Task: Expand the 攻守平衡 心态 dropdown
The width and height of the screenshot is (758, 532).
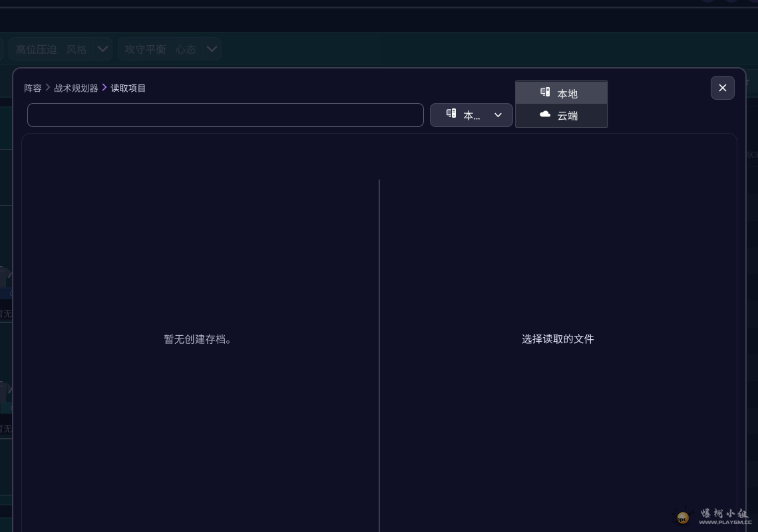Action: [212, 49]
